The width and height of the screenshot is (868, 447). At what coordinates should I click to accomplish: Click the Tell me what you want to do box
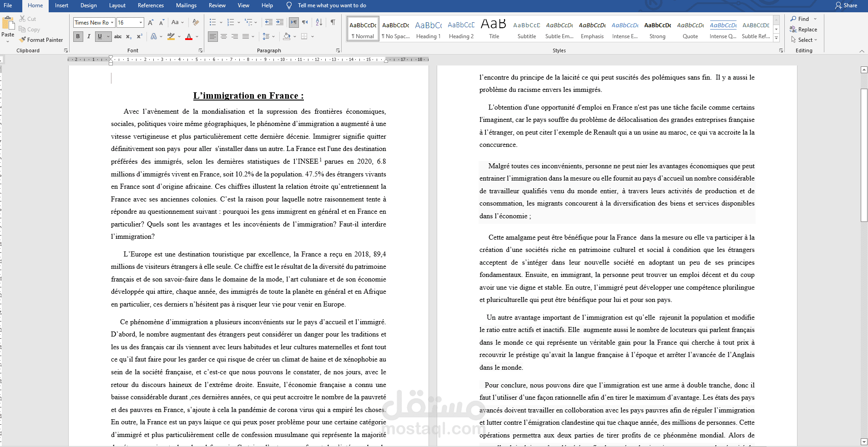[332, 5]
